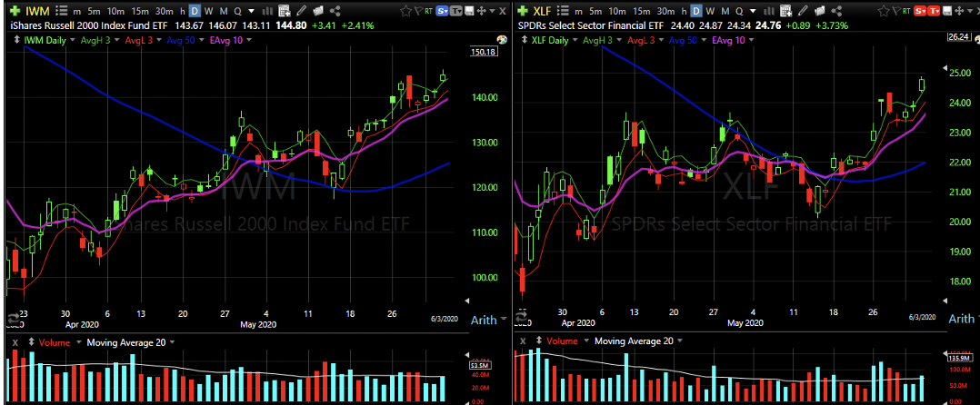Switch XLF chart to the 15m time frame
The image size is (980, 405).
click(641, 11)
